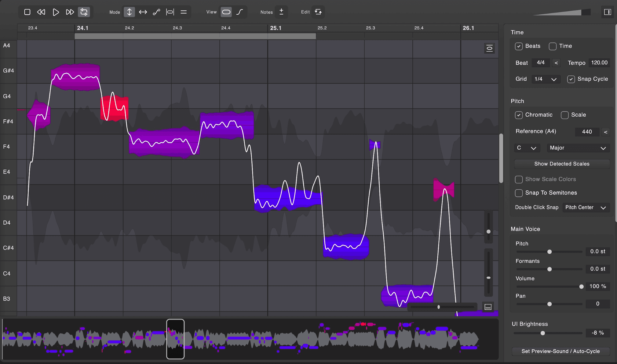Switch view to pitch curve display

(x=240, y=12)
